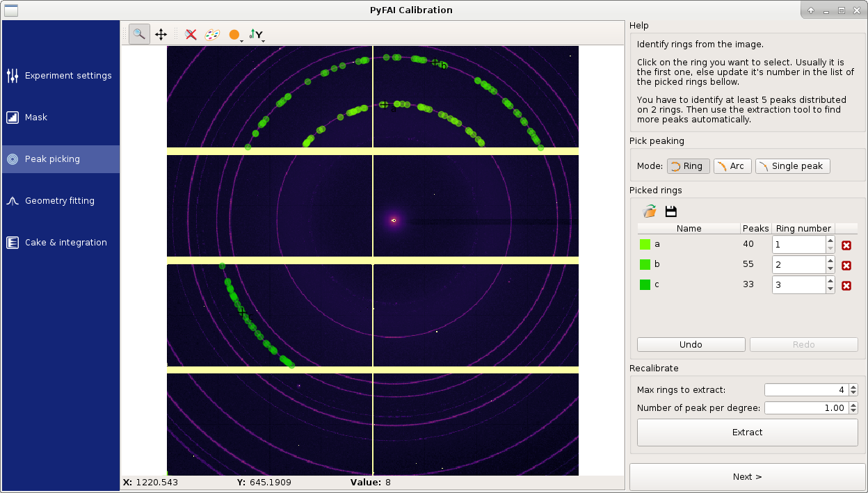Load picked rings from file
868x493 pixels.
(650, 211)
